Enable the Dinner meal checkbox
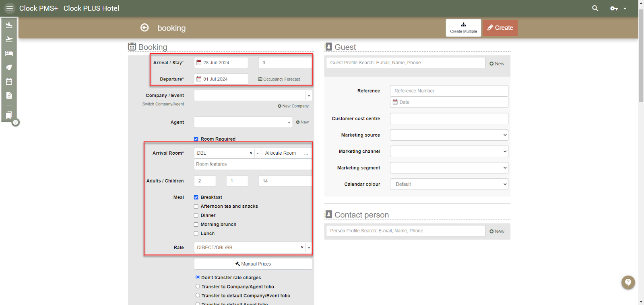This screenshot has height=305, width=644. [196, 215]
